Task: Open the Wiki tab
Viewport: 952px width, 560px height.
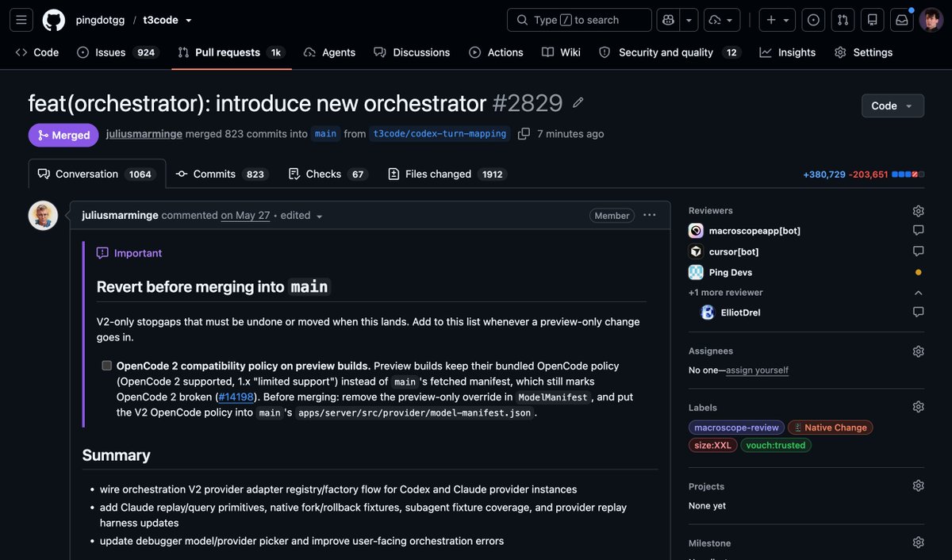Action: click(x=561, y=52)
